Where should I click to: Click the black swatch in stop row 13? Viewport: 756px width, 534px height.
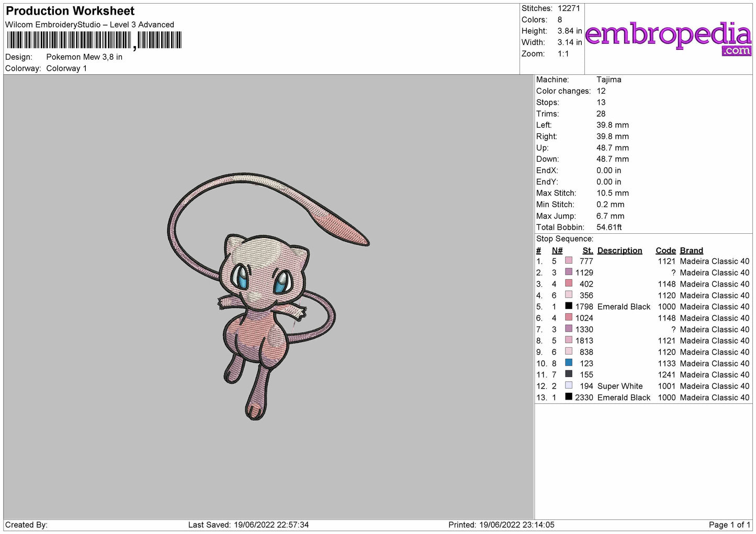569,397
